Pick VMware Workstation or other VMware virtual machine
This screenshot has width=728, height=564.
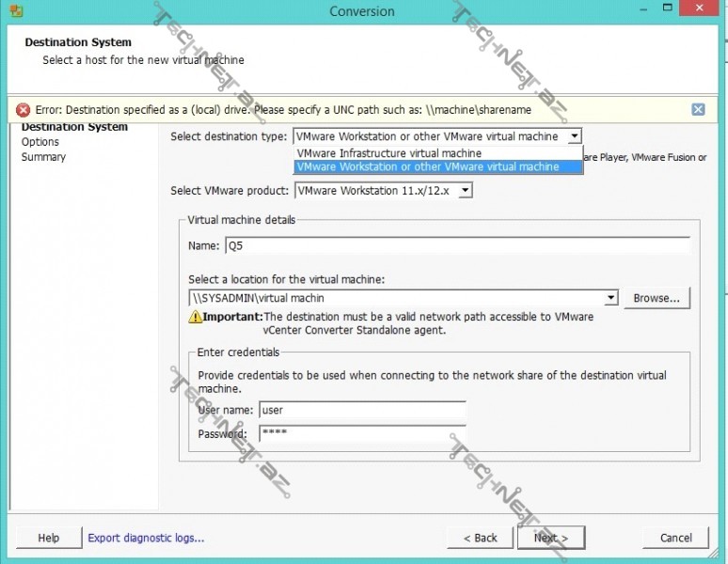pos(427,167)
